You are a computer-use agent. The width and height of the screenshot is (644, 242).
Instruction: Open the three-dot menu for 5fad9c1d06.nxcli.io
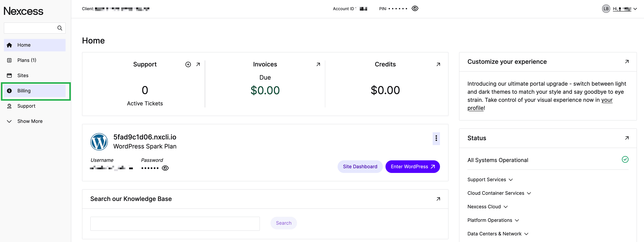436,138
